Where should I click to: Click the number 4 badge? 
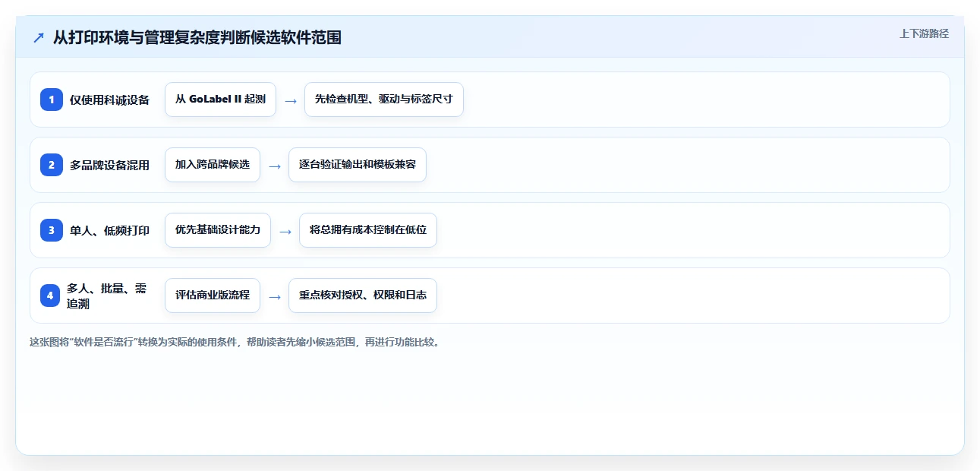(50, 296)
